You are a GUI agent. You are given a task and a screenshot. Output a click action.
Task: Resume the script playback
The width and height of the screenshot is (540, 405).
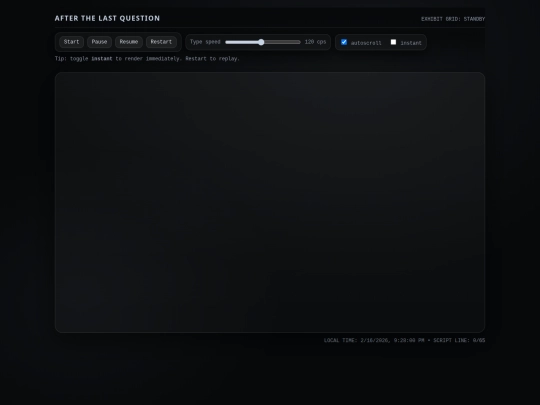point(129,42)
